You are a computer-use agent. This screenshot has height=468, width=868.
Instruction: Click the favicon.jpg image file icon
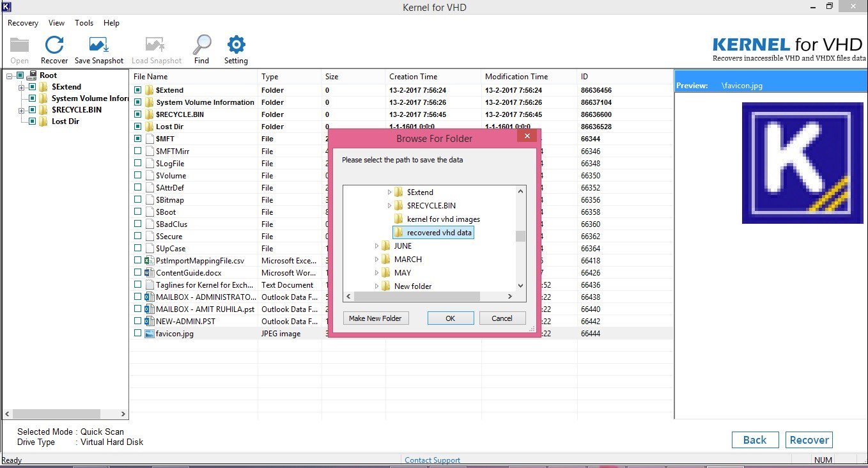[x=150, y=334]
